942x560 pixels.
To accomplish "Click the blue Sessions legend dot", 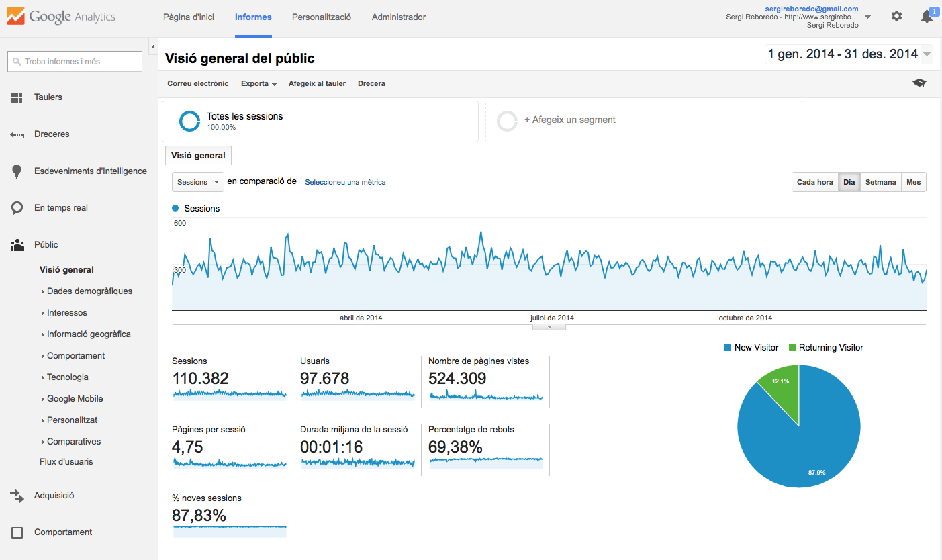I will pos(176,209).
